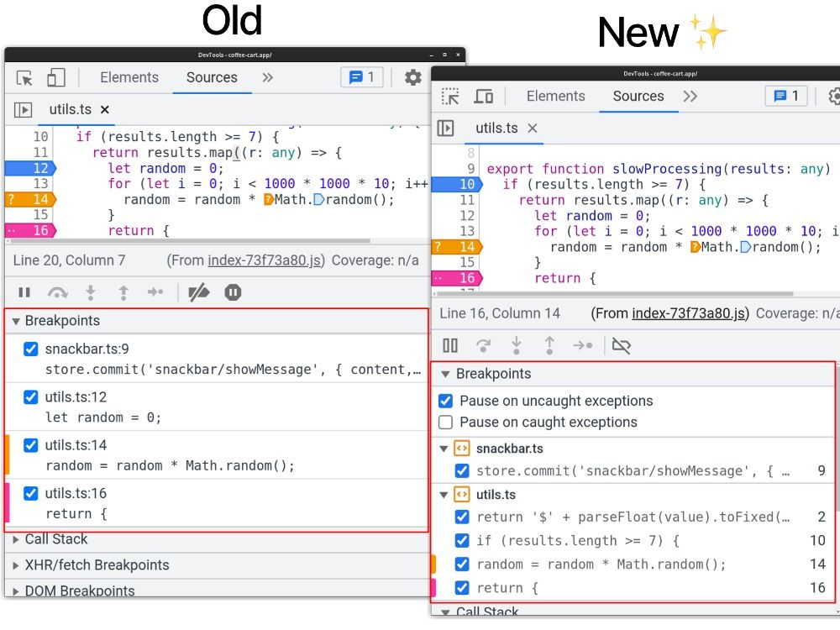Image resolution: width=840 pixels, height=630 pixels.
Task: Click step out icon in Old window
Action: coord(123,292)
